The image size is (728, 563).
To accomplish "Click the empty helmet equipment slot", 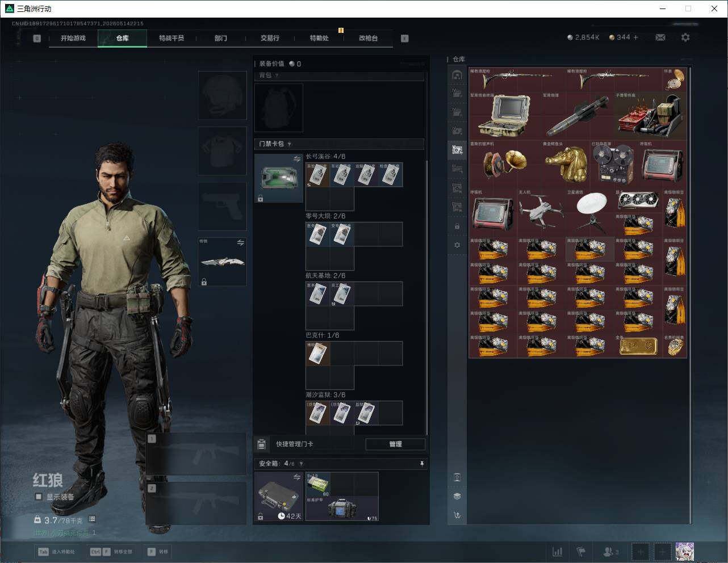I will (223, 95).
